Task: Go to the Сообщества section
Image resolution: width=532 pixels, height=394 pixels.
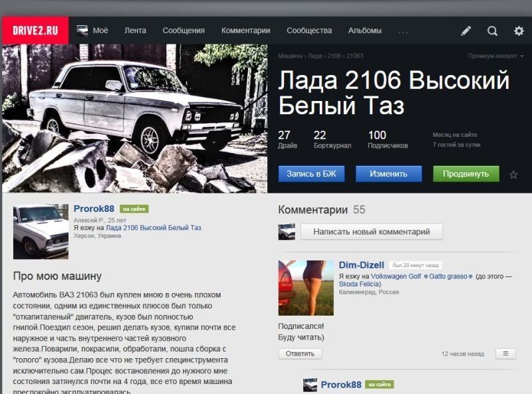Action: (x=309, y=31)
